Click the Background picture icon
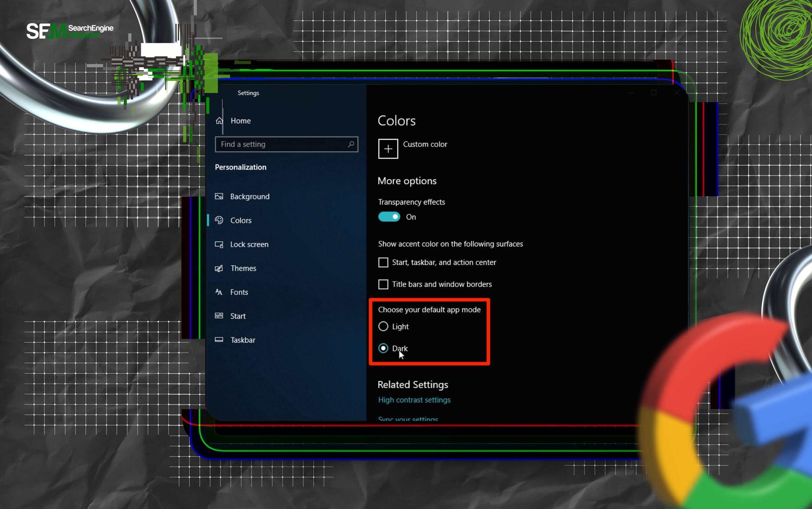 pyautogui.click(x=219, y=196)
